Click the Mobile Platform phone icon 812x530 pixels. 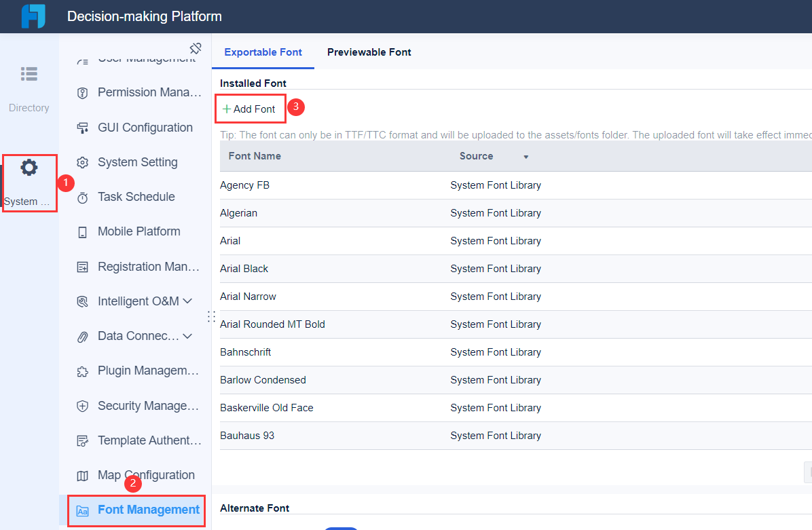click(83, 232)
